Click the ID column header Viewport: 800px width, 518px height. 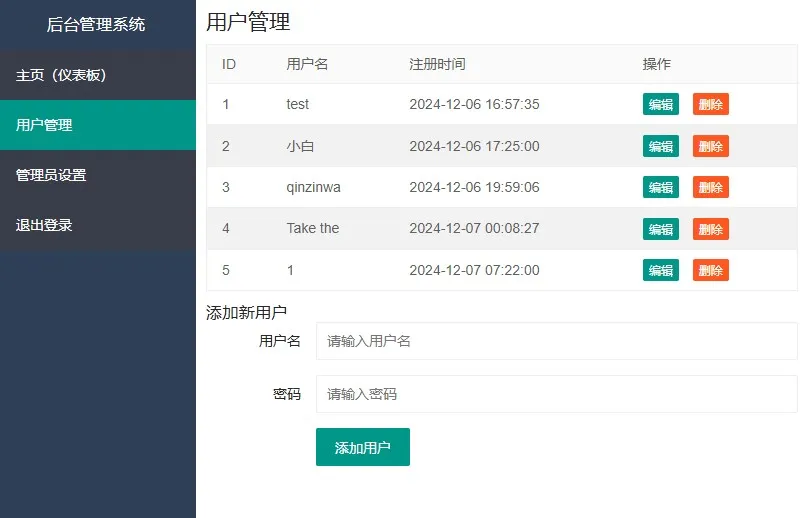pyautogui.click(x=229, y=64)
